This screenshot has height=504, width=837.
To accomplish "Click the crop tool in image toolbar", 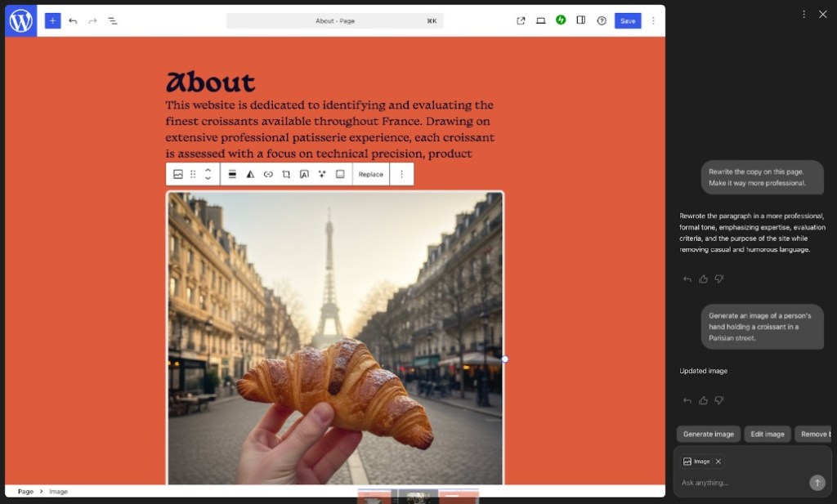I will tap(286, 174).
